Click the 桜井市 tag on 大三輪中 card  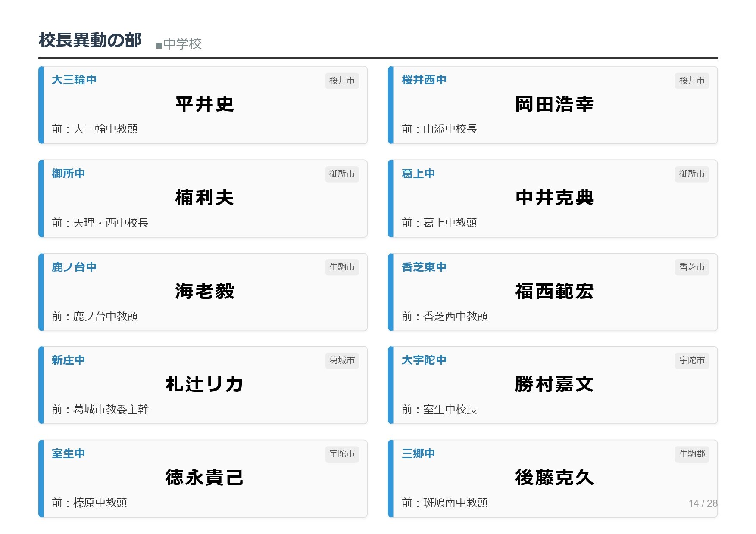342,81
